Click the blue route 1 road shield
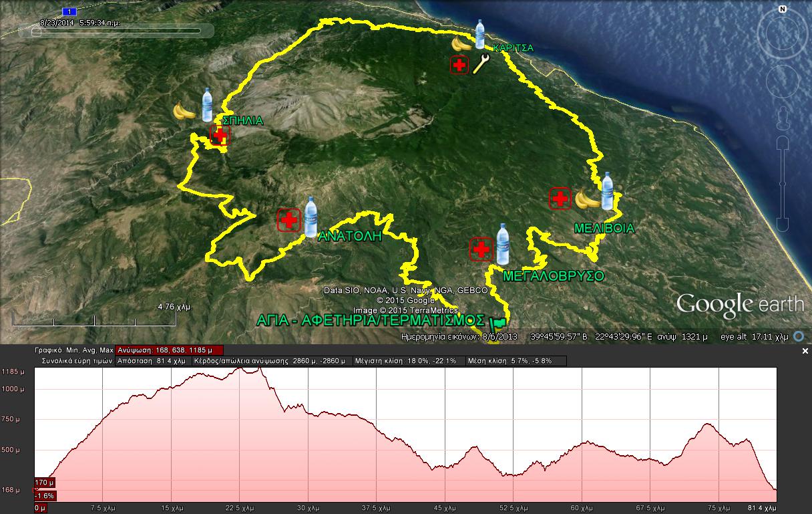812x514 pixels. pos(69,11)
